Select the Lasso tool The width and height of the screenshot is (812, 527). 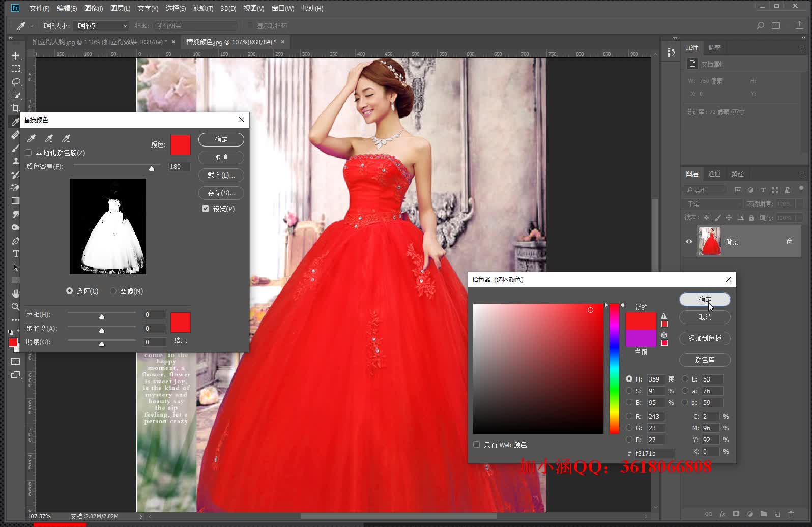(16, 82)
